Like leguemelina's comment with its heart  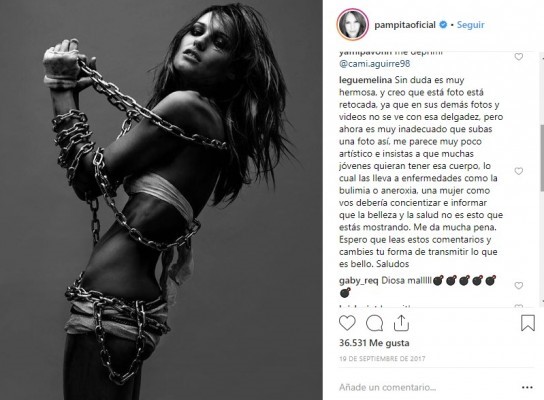[518, 171]
